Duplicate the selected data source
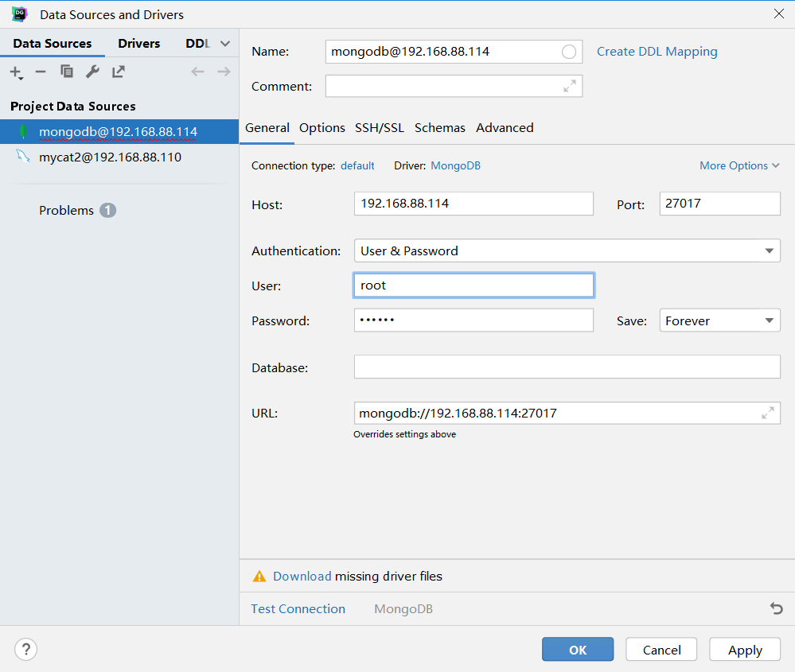795x672 pixels. 66,72
